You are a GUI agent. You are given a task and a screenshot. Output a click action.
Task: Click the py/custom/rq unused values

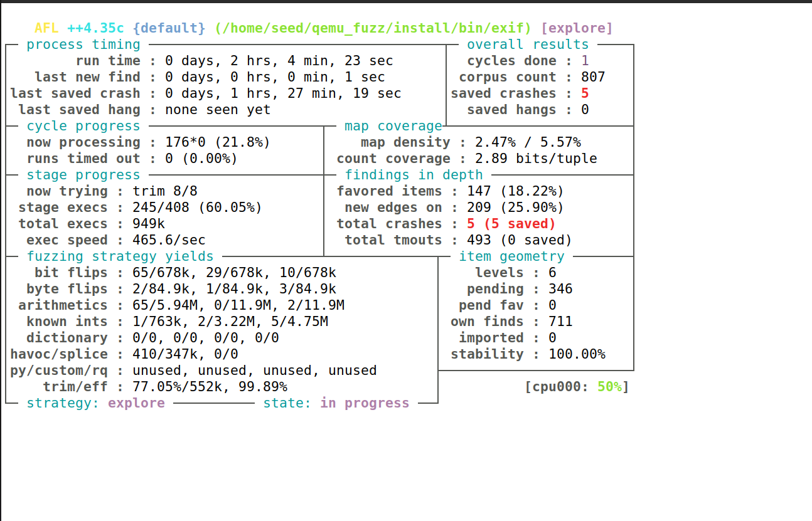(x=255, y=371)
